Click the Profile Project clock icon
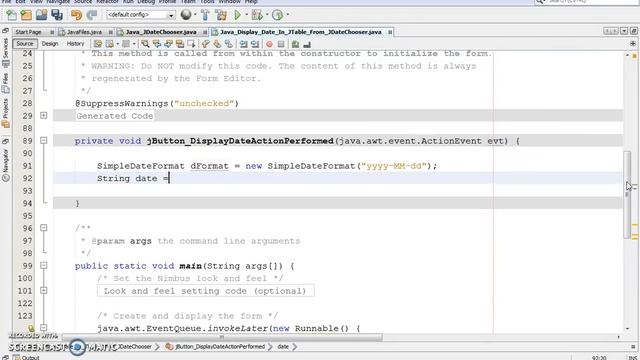Screen dimensions: 640x360 (278, 15)
